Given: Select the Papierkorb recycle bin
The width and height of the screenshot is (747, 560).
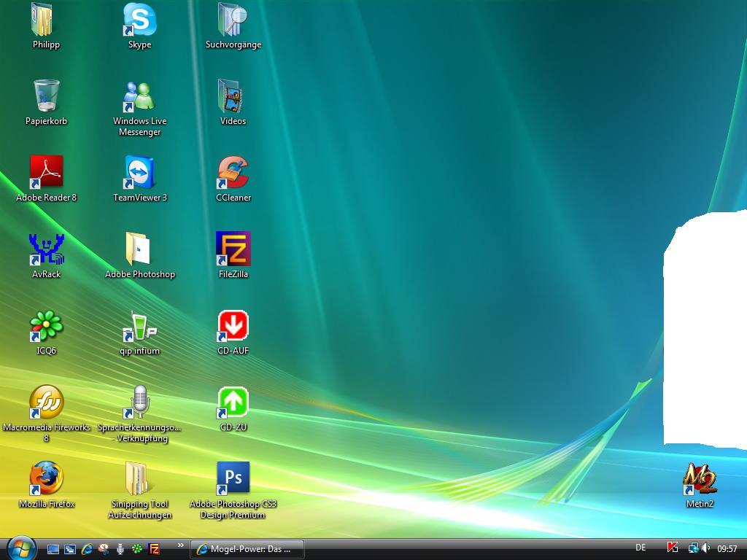Looking at the screenshot, I should pos(46,97).
